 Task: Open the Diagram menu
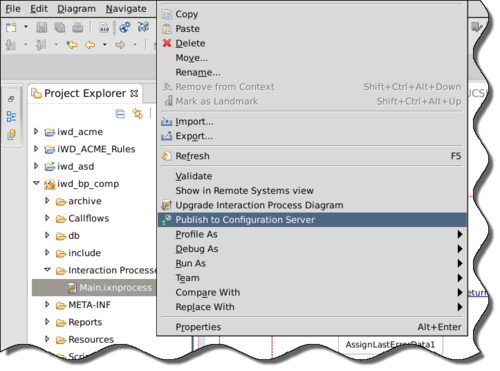point(76,9)
